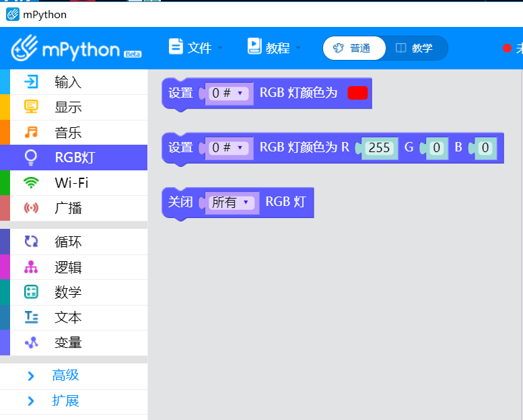Select the RGB灯 category
523x420 pixels.
(x=74, y=157)
